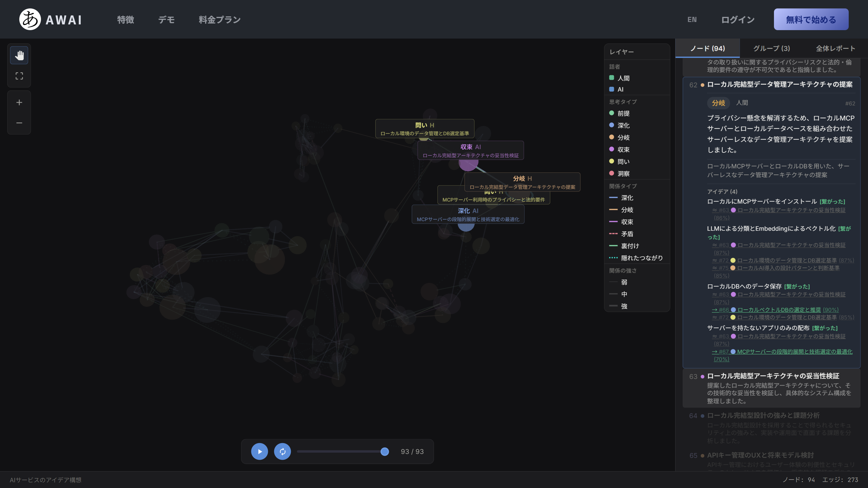Select the hand pan tool

click(x=19, y=55)
